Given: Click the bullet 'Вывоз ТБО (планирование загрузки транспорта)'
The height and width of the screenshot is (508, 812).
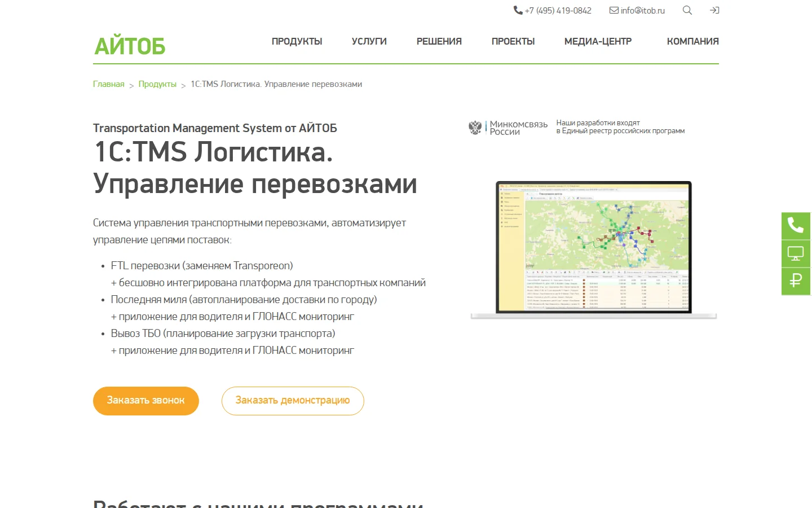Looking at the screenshot, I should 223,333.
